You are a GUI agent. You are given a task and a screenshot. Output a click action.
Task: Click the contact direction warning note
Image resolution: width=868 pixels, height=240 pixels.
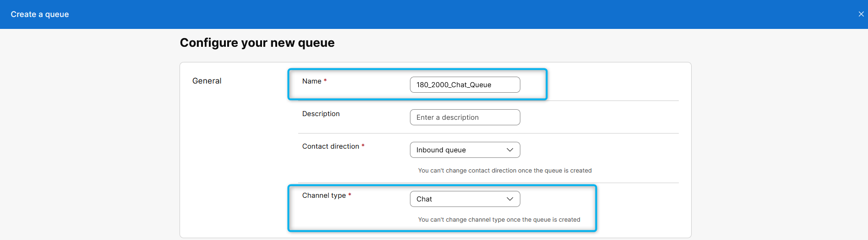click(504, 171)
